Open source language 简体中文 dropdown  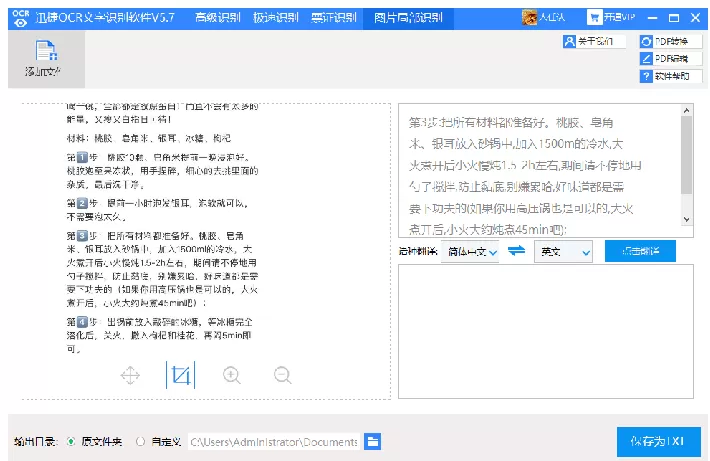coord(470,251)
